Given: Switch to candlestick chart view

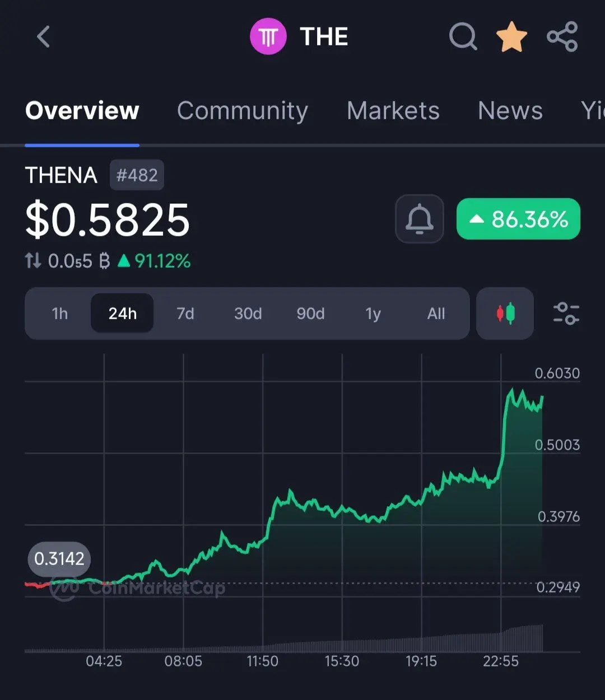Looking at the screenshot, I should [x=505, y=314].
